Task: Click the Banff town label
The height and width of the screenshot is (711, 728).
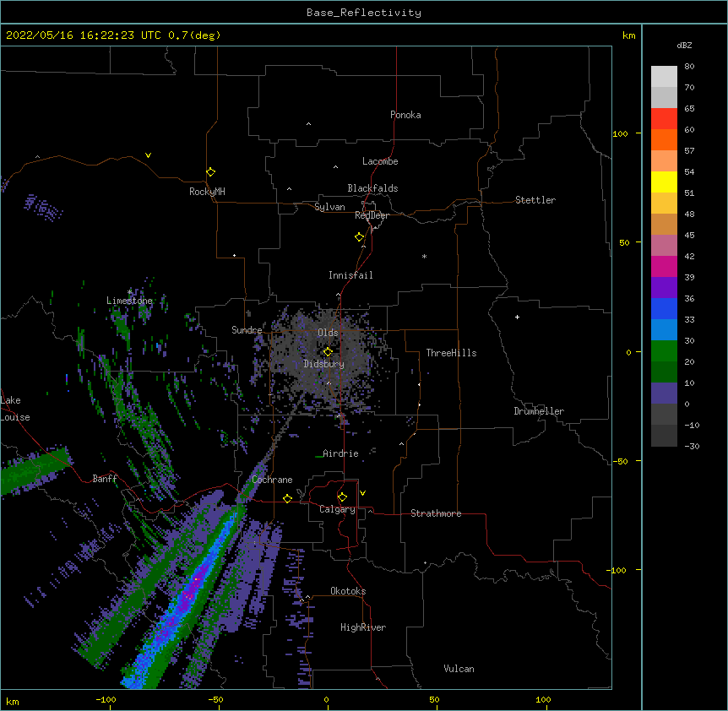Action: point(105,479)
